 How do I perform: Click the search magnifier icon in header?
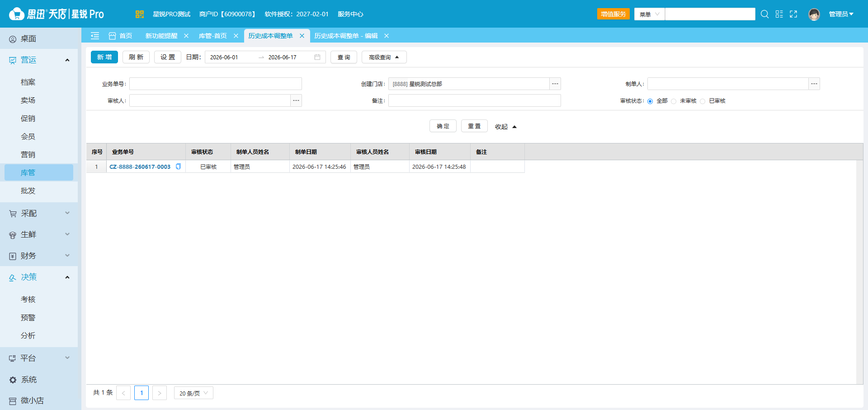764,14
